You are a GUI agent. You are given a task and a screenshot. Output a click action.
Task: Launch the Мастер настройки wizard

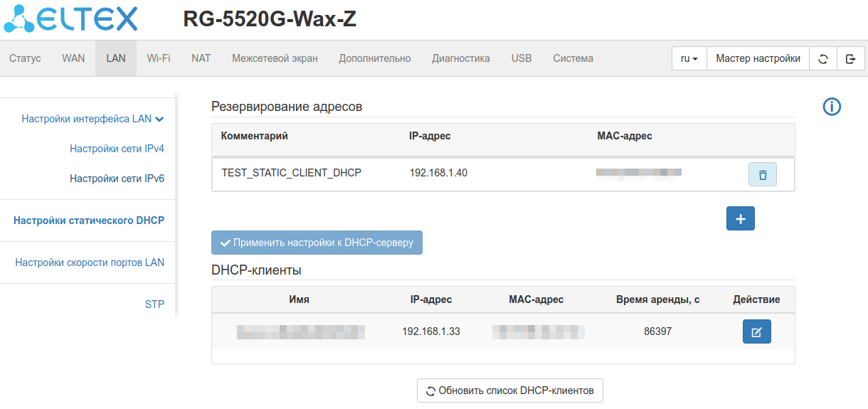(758, 59)
